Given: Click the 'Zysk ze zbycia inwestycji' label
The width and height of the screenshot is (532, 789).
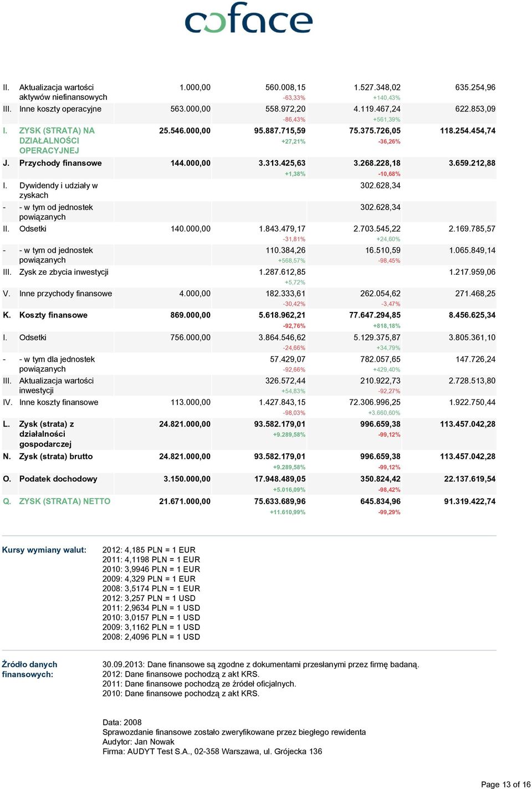Looking at the screenshot, I should tap(64, 272).
